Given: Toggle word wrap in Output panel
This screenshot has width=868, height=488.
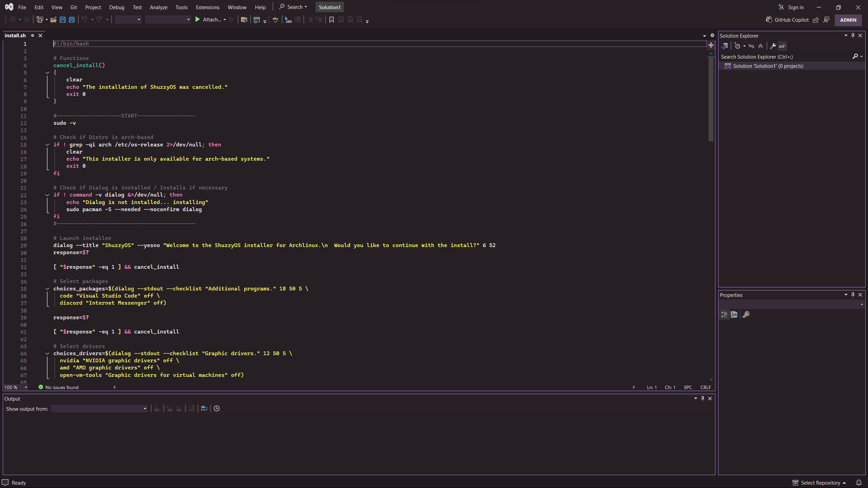Looking at the screenshot, I should pos(204,409).
